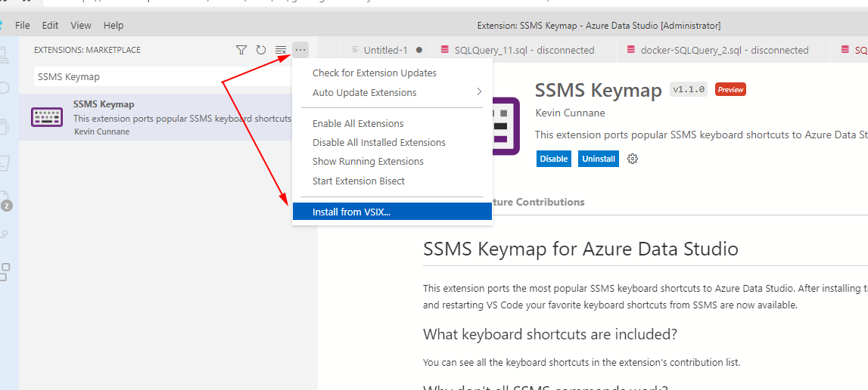Click the SSMS Keymap keyboard icon in list
The image size is (868, 390).
[46, 116]
